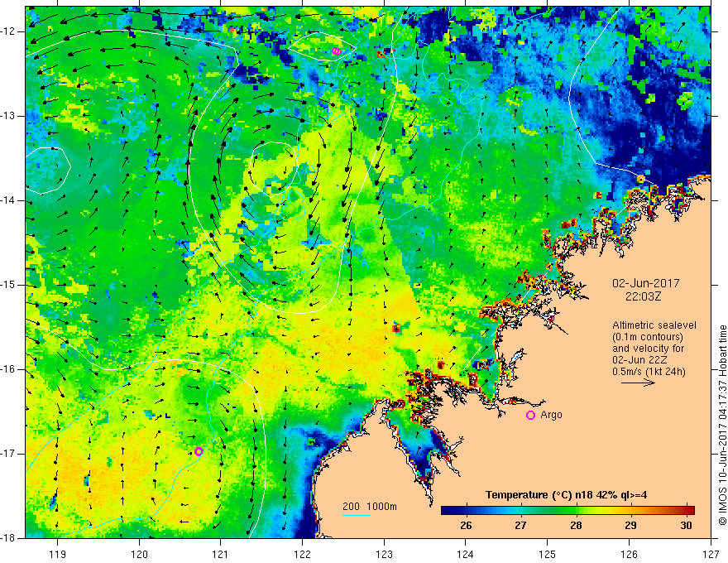This screenshot has height=563, width=728.
Task: Click the '29' color bar label
Action: [x=630, y=526]
